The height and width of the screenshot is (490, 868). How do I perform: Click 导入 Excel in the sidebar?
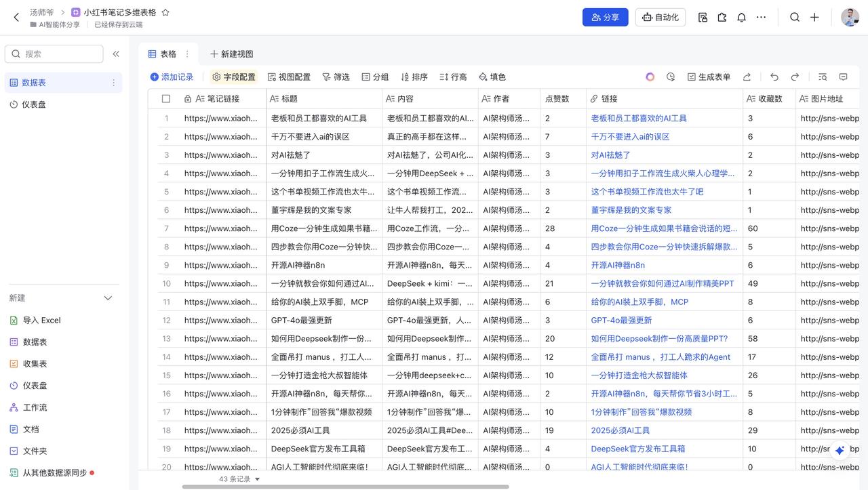click(35, 321)
